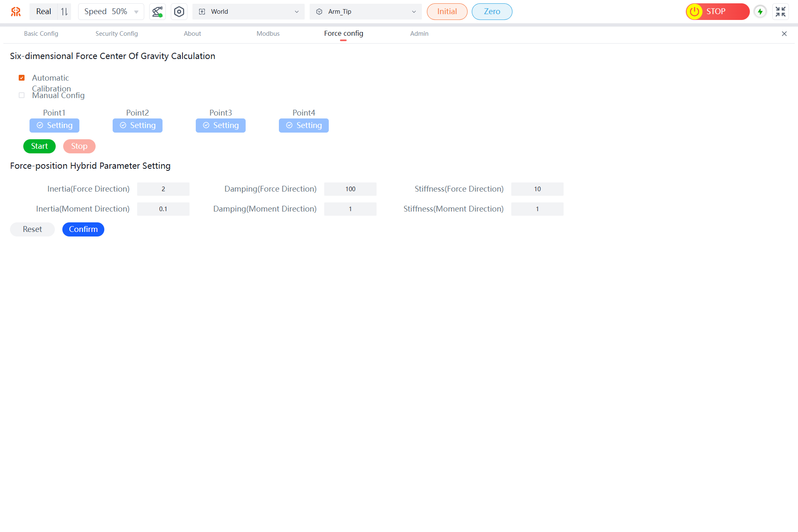Click the Damping(Force Direction) input field

coord(350,189)
